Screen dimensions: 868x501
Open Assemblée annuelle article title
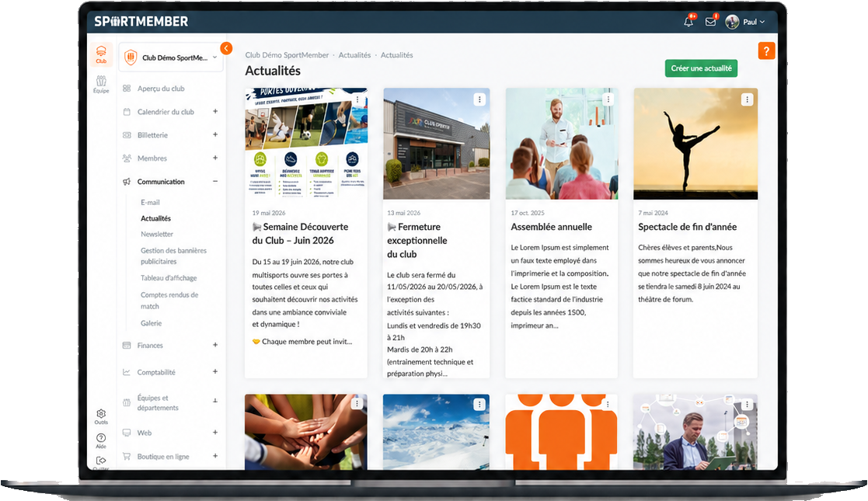pos(552,227)
